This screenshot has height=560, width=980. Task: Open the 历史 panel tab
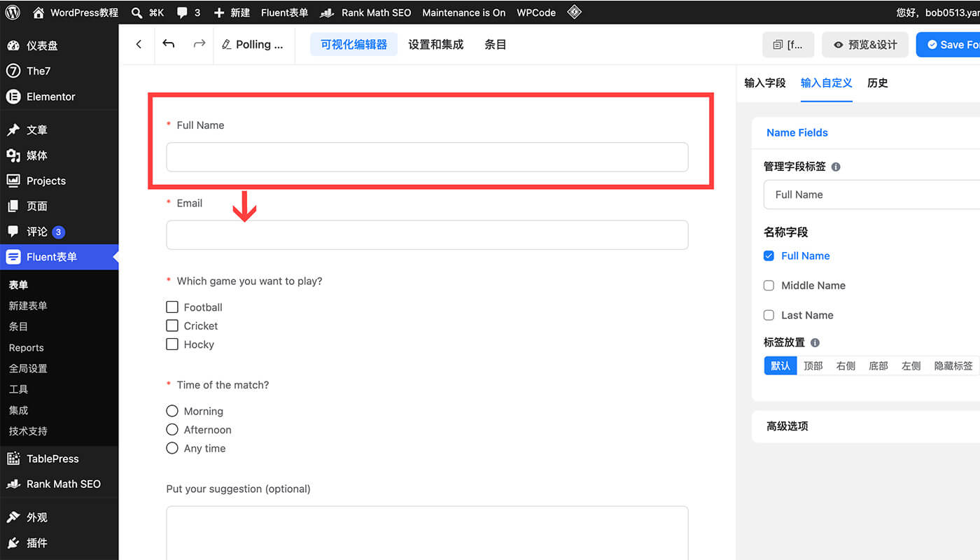[x=878, y=83]
